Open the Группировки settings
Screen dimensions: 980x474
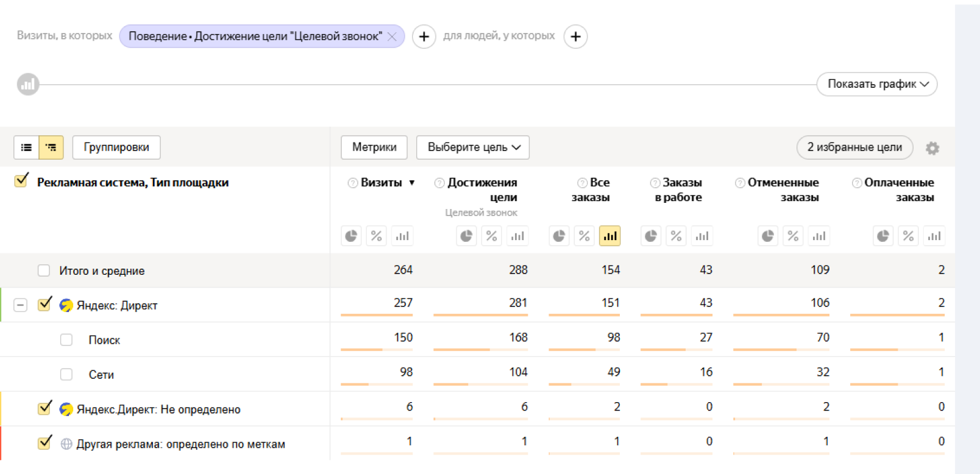pyautogui.click(x=116, y=147)
